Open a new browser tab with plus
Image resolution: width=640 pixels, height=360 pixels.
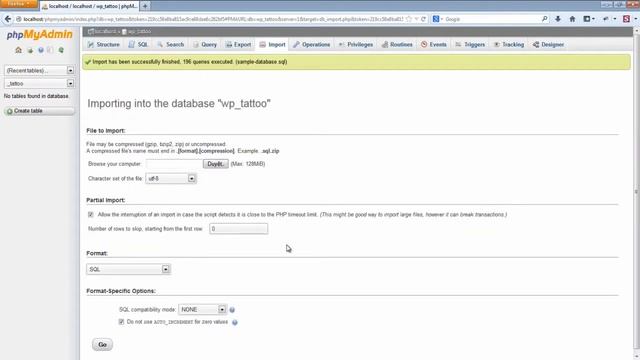(x=145, y=6)
